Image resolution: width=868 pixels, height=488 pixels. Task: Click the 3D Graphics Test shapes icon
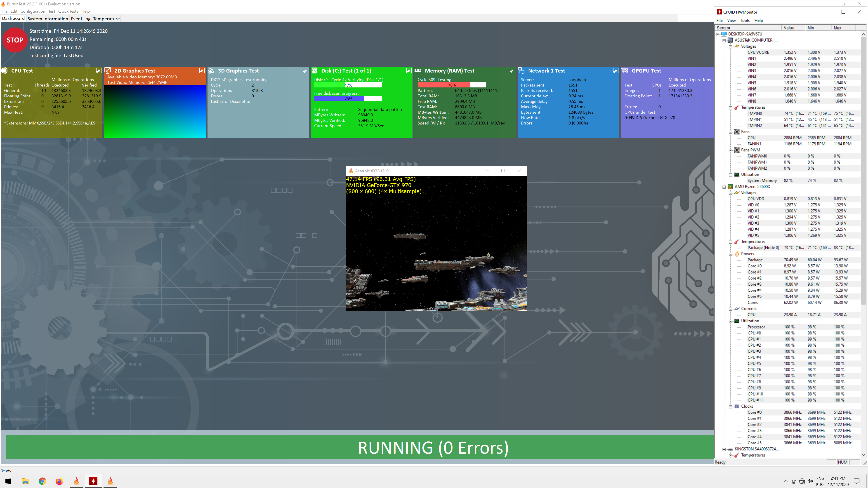211,71
